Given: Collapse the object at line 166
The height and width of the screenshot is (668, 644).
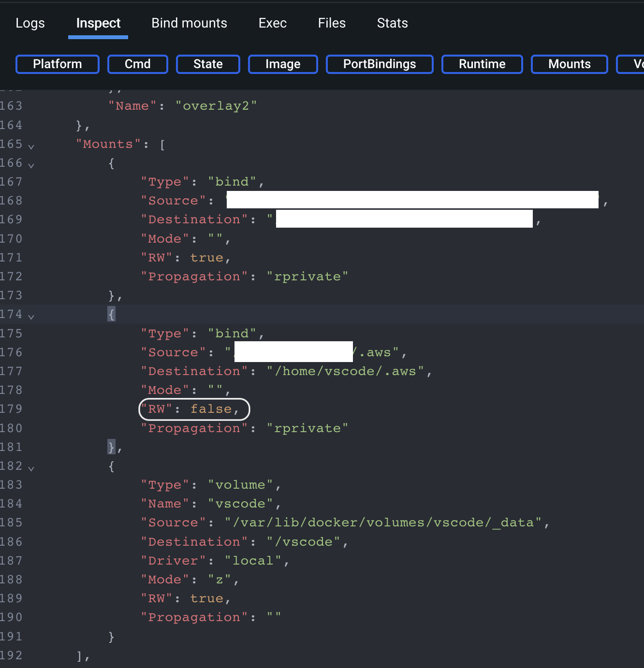Looking at the screenshot, I should click(x=31, y=165).
